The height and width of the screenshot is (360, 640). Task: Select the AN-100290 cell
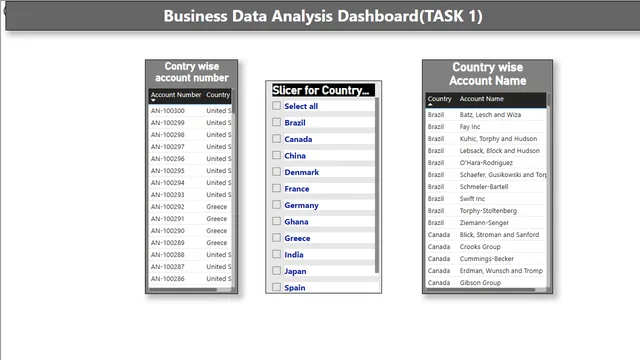(x=168, y=231)
